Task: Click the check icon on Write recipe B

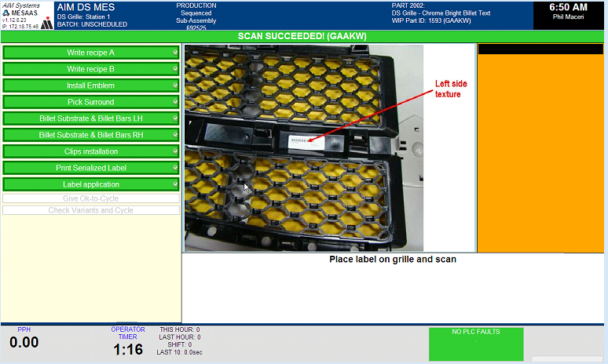Action: pos(175,69)
